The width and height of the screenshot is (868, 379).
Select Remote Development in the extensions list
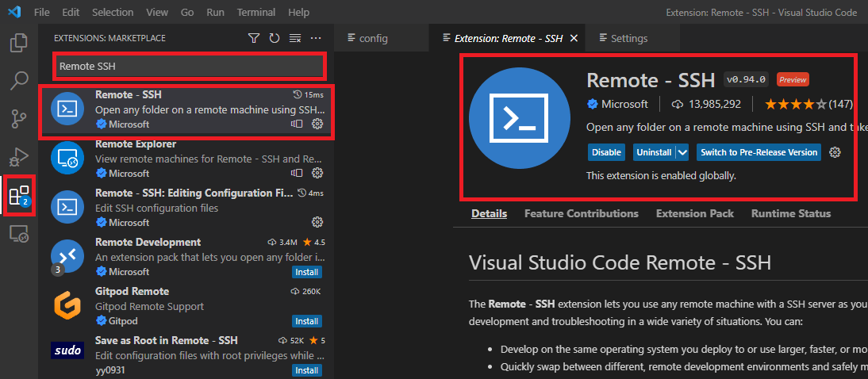[x=186, y=257]
